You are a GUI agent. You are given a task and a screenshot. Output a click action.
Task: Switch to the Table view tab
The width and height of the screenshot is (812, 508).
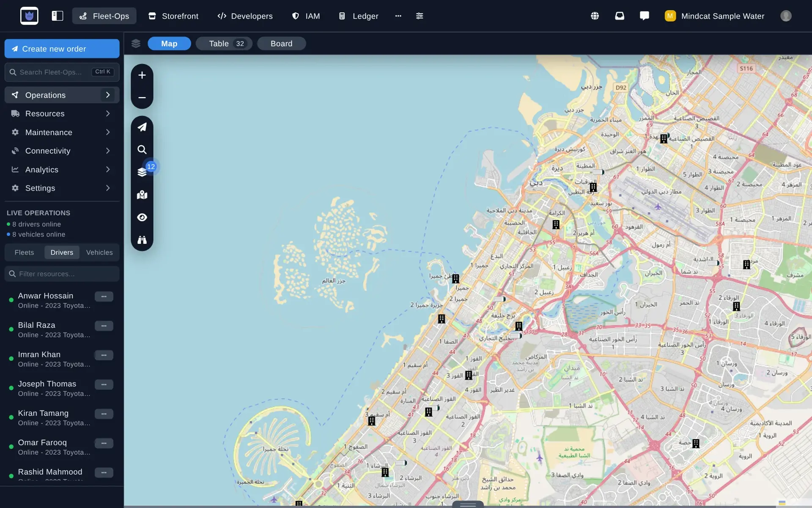pos(224,44)
